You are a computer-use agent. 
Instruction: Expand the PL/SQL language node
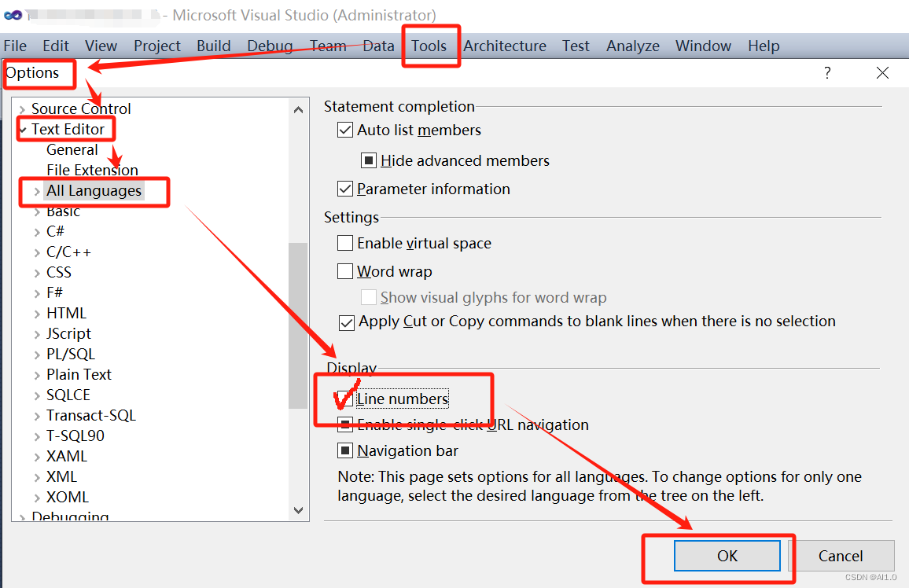pos(37,355)
